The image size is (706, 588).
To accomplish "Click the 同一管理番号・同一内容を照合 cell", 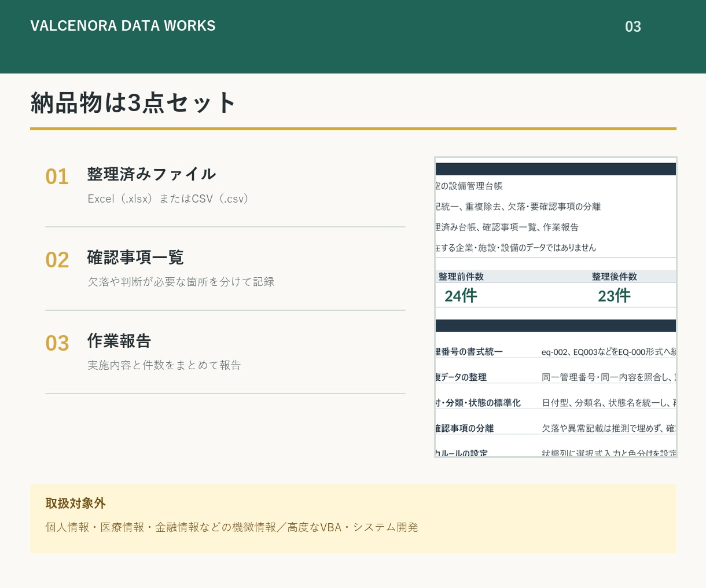I will click(609, 377).
